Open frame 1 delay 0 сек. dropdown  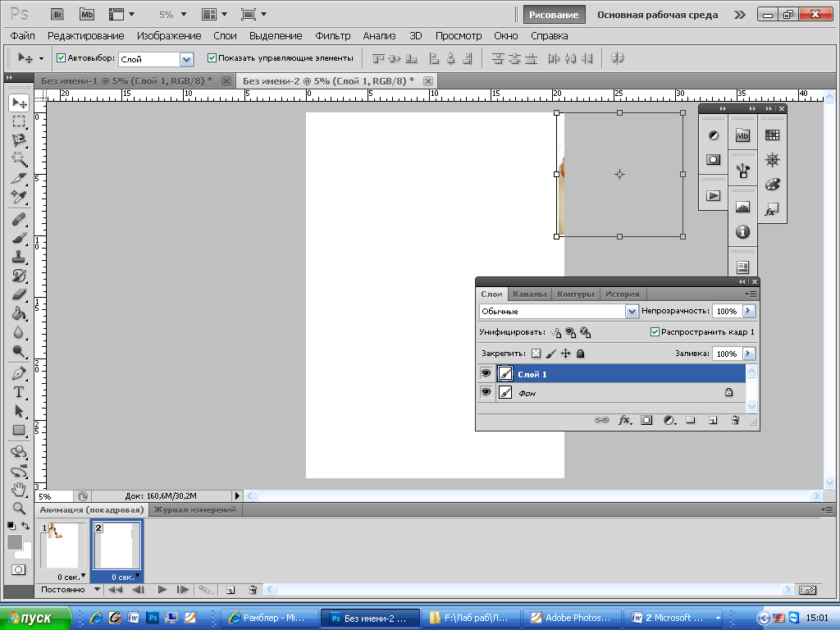tap(83, 576)
